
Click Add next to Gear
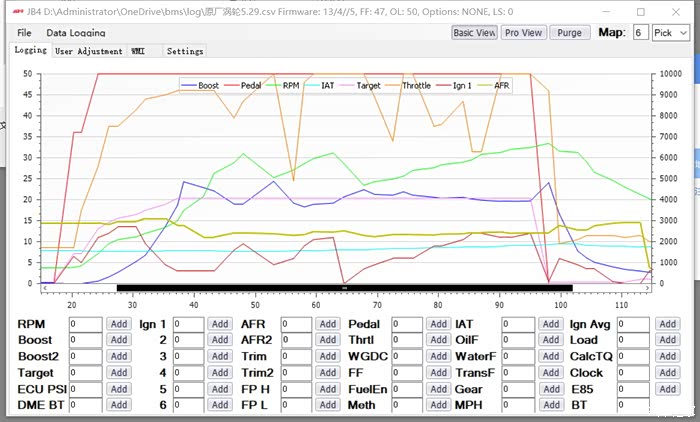(551, 389)
